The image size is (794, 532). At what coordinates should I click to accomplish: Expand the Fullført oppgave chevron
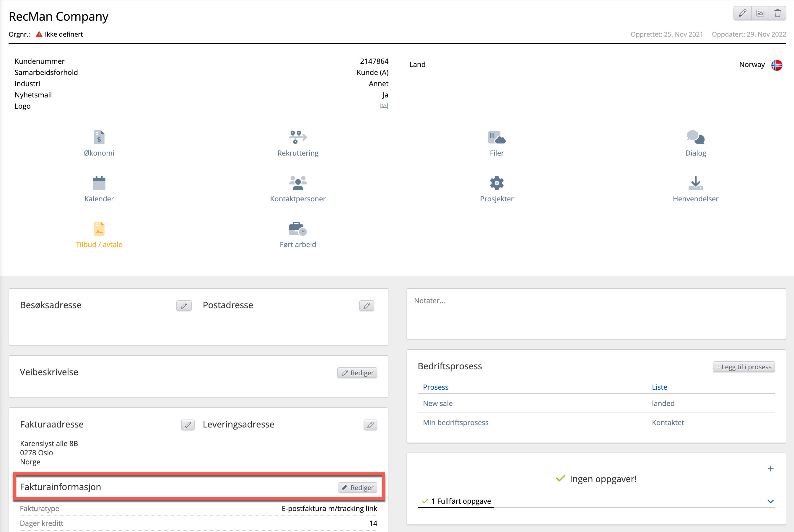pyautogui.click(x=770, y=501)
